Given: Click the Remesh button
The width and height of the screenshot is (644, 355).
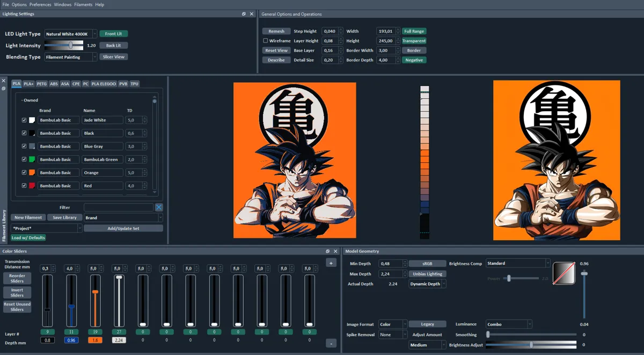Looking at the screenshot, I should click(276, 31).
